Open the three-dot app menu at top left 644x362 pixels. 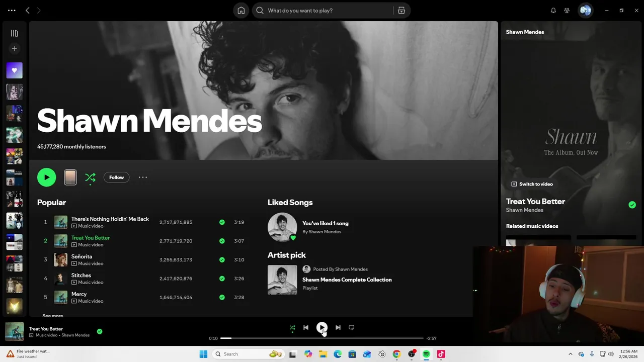[x=12, y=10]
